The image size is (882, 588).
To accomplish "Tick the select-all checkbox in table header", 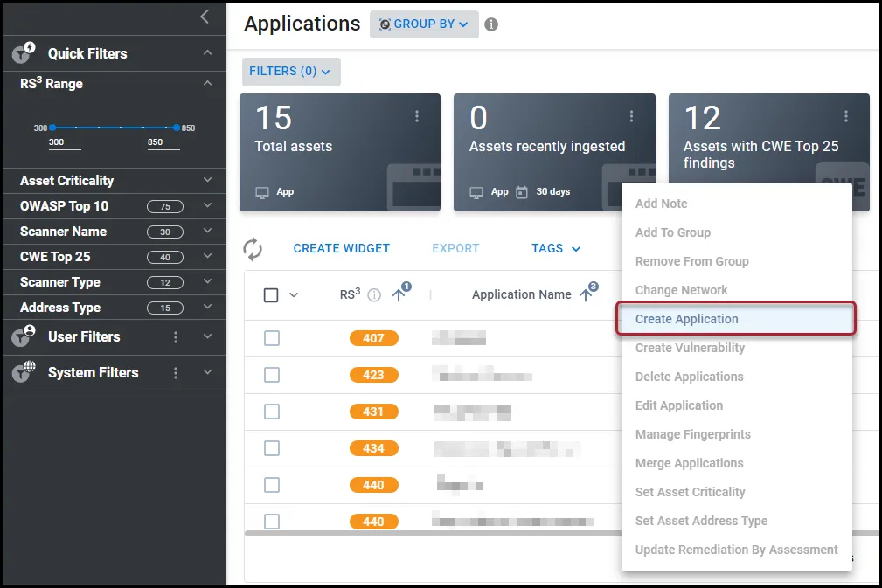I will [x=271, y=294].
